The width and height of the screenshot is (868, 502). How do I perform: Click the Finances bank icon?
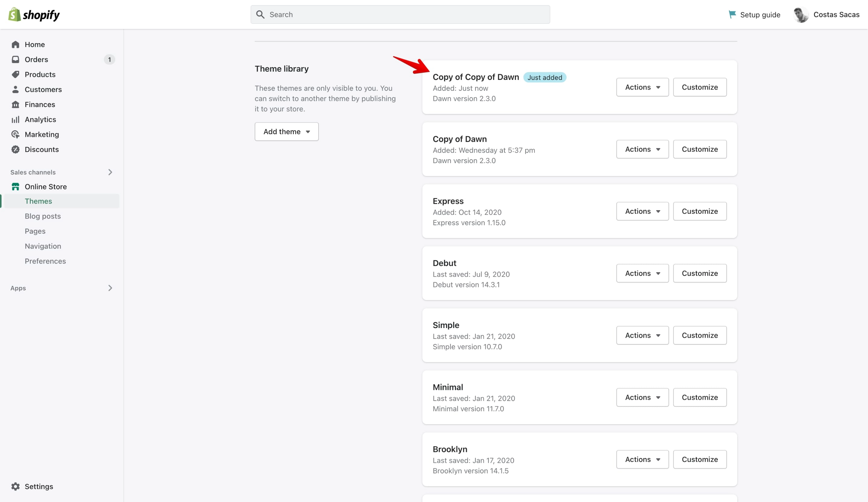(15, 104)
